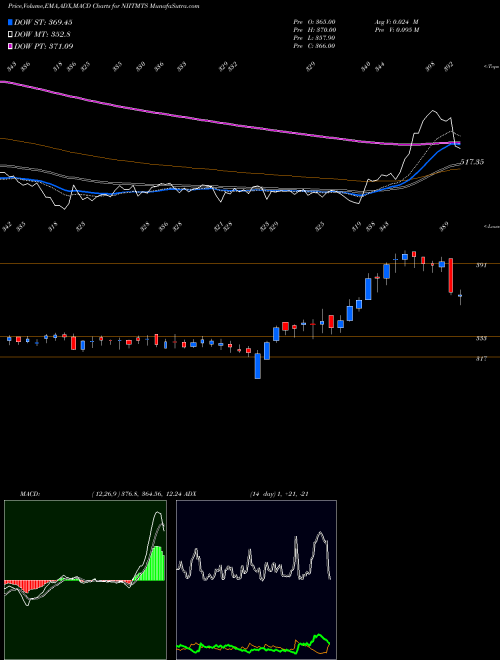The width and height of the screenshot is (500, 660).
Task: Click the Avg V: 0.024 M value
Action: pyautogui.click(x=396, y=22)
